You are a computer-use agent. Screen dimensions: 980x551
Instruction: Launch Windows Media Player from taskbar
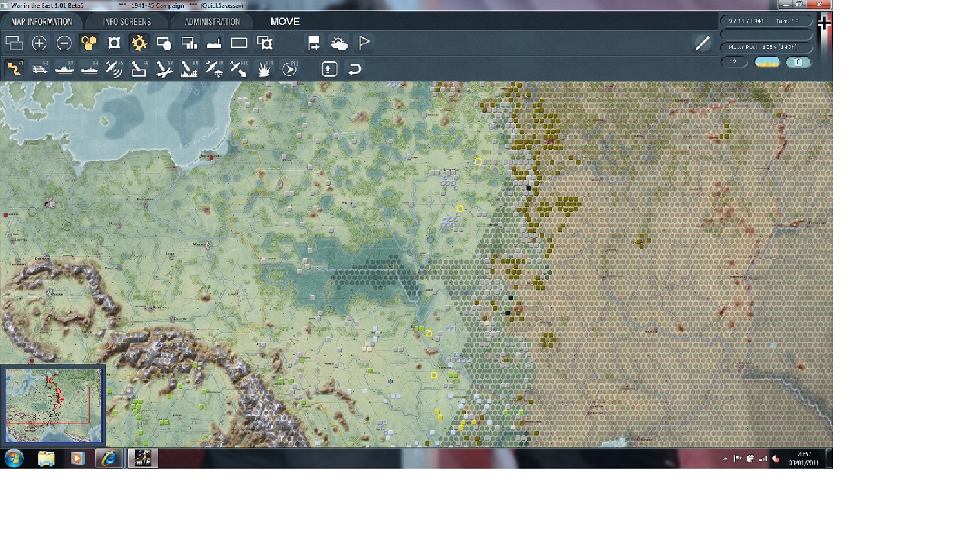pos(77,458)
